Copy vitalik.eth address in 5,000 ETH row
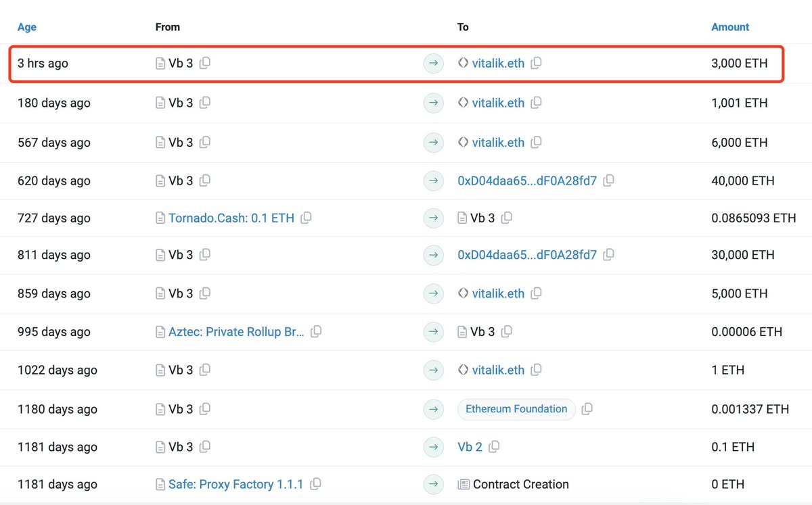This screenshot has height=505, width=812. click(537, 293)
